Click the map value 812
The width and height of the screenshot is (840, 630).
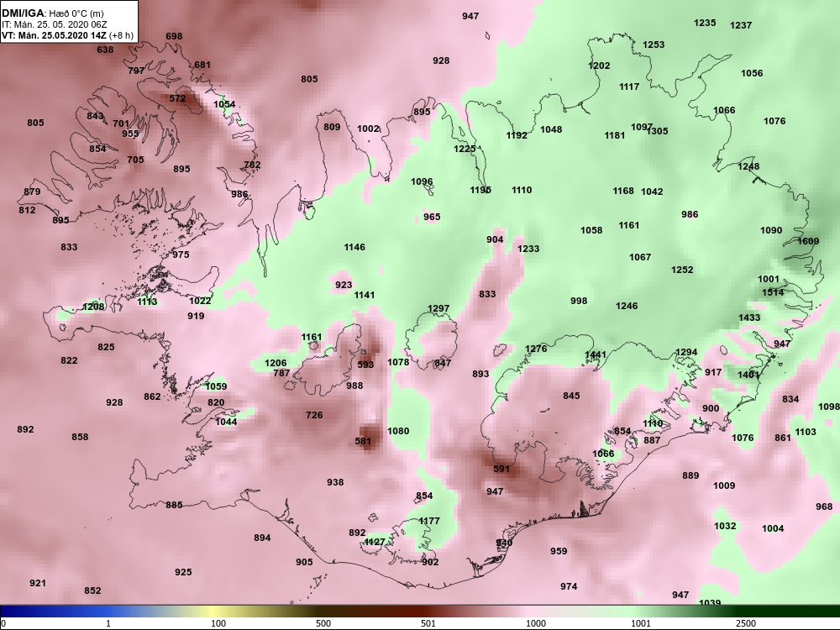point(27,210)
